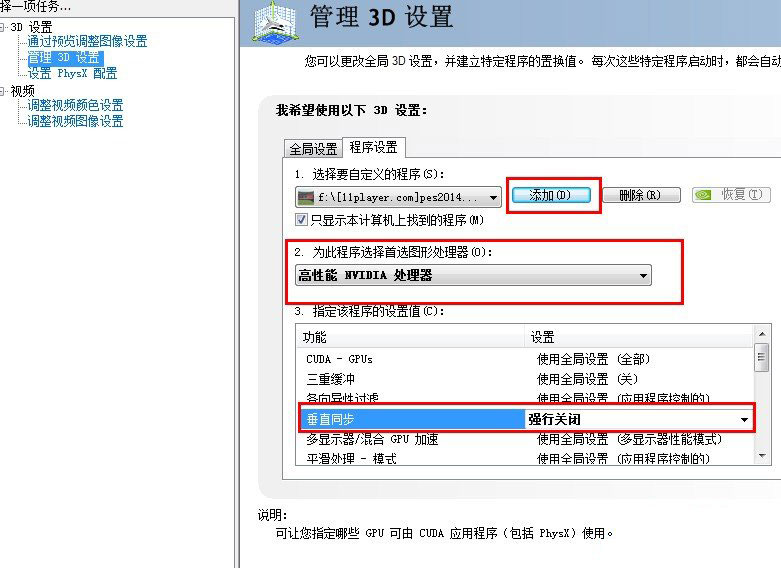Collapse the 视频 tree node
This screenshot has width=781, height=568.
3,91
